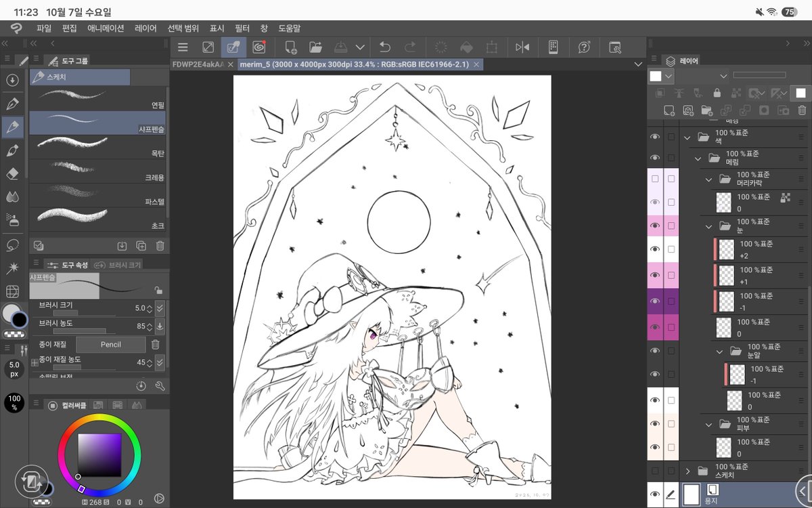Create a new raster layer
The width and height of the screenshot is (812, 508).
[669, 110]
